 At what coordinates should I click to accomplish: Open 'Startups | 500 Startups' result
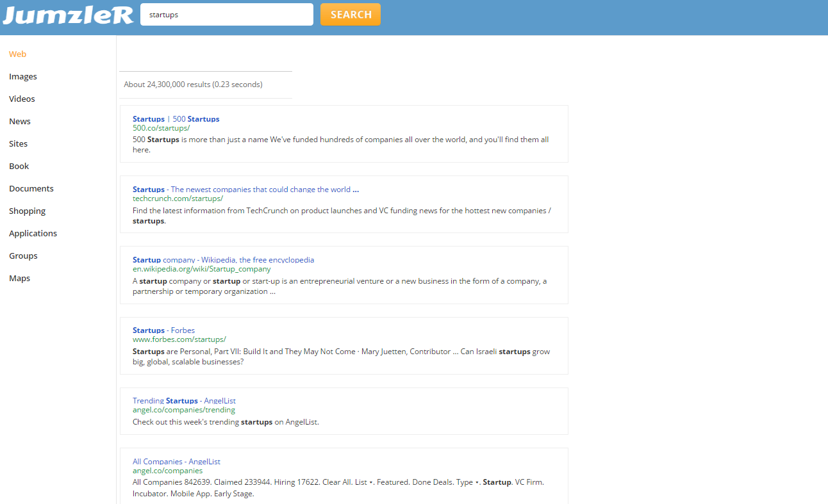tap(176, 119)
